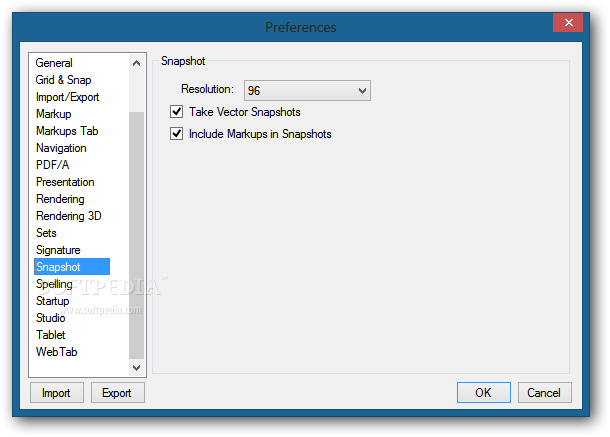This screenshot has height=437, width=610.
Task: Open WebTab preferences
Action: click(x=57, y=352)
